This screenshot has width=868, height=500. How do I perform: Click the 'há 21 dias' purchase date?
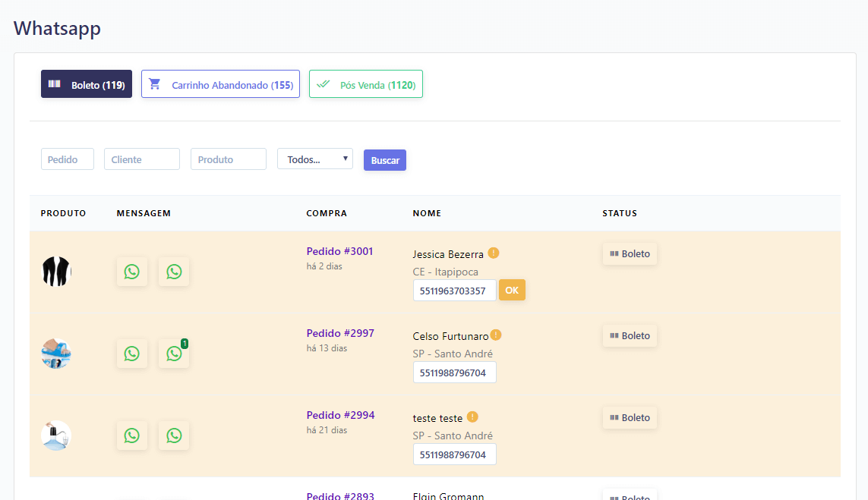click(x=327, y=429)
